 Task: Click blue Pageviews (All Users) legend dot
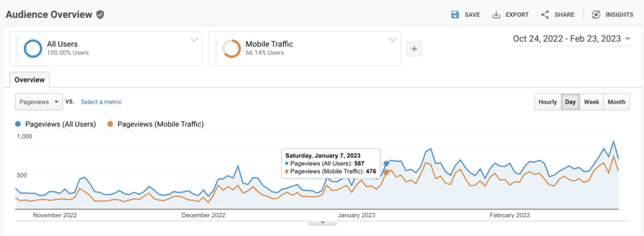click(18, 124)
